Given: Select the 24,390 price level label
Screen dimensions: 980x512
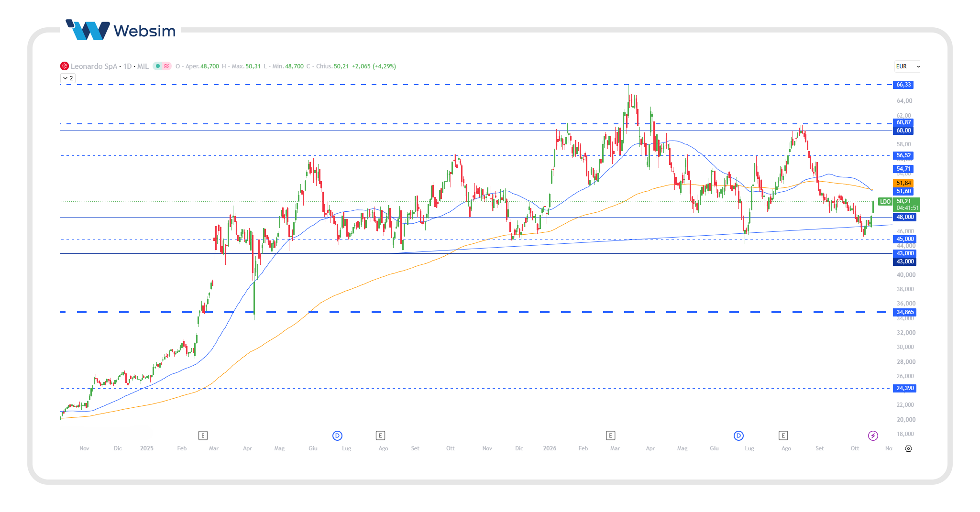Looking at the screenshot, I should [905, 388].
